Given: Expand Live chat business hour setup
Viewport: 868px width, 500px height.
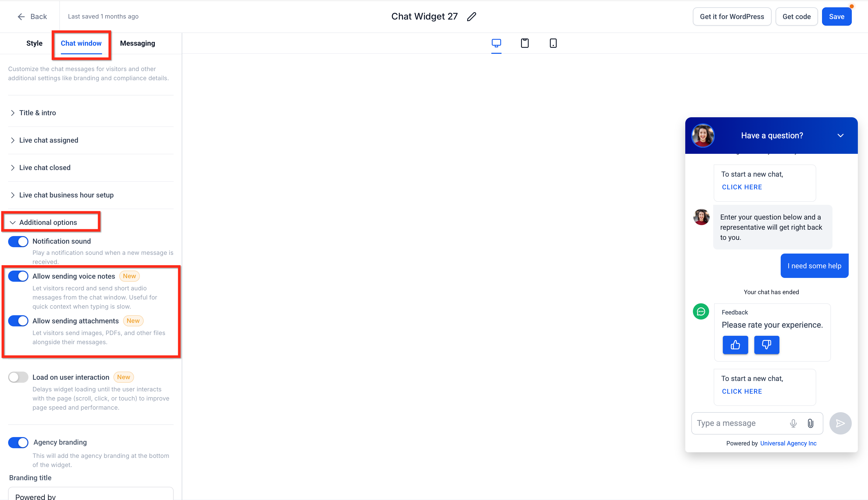Looking at the screenshot, I should click(x=91, y=195).
